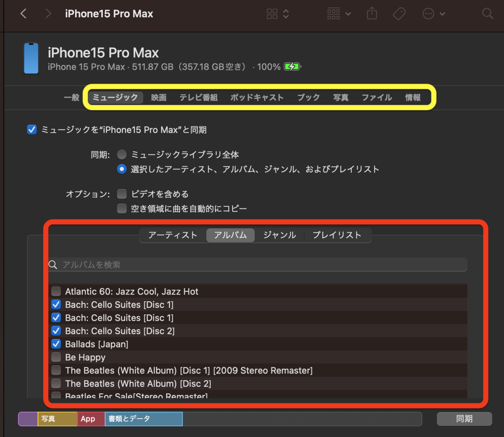Click the search magnifier in toolbar
Viewport: 504px width, 437px height.
[x=487, y=13]
